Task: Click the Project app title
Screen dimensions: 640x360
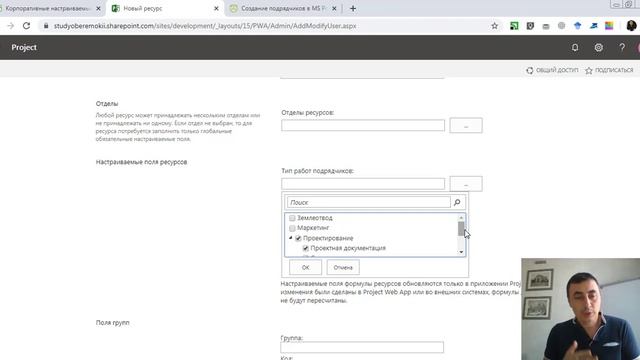Action: [24, 47]
